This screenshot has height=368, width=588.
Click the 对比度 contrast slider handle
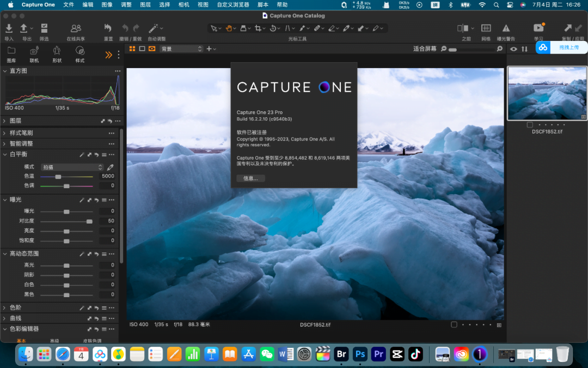click(89, 221)
